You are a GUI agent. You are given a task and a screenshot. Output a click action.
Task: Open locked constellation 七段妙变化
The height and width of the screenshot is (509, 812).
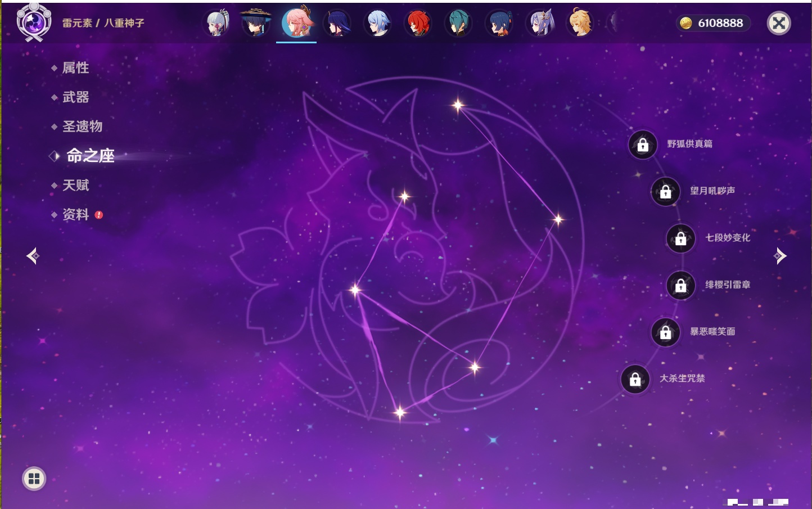[x=680, y=238]
